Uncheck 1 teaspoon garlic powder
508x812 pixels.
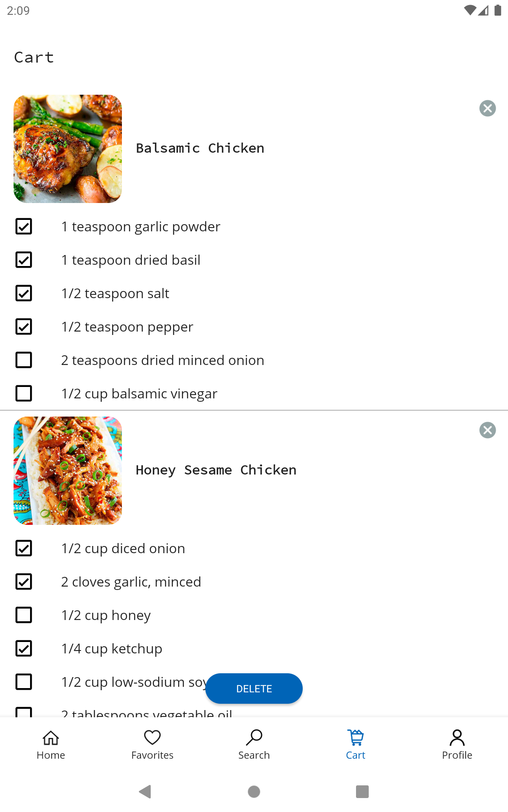[24, 227]
